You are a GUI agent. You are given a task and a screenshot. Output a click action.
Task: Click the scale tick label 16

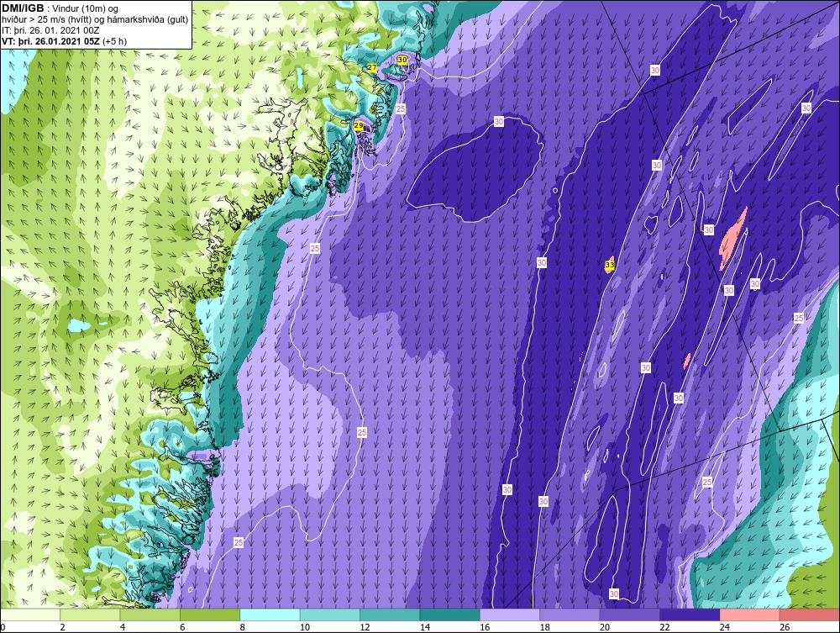point(485,627)
